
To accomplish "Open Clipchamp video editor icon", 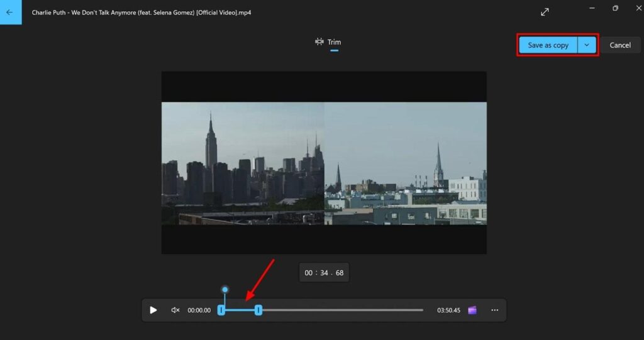I will 472,310.
